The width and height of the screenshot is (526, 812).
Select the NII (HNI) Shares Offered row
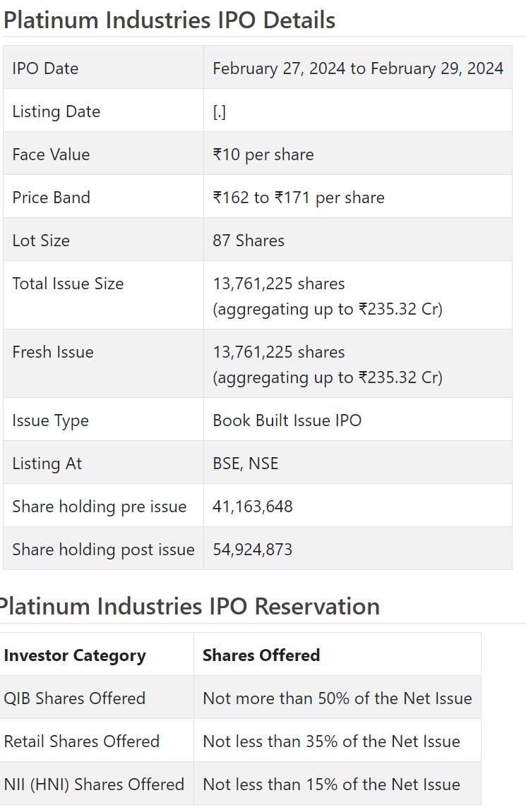coord(241,784)
